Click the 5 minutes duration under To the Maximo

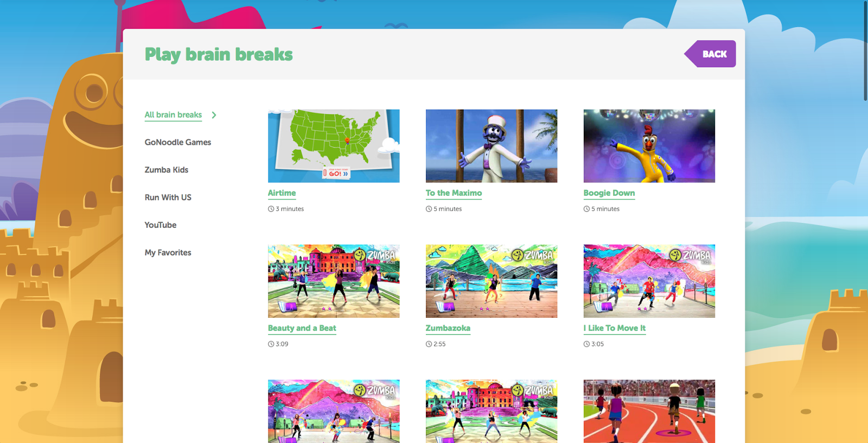(x=448, y=209)
